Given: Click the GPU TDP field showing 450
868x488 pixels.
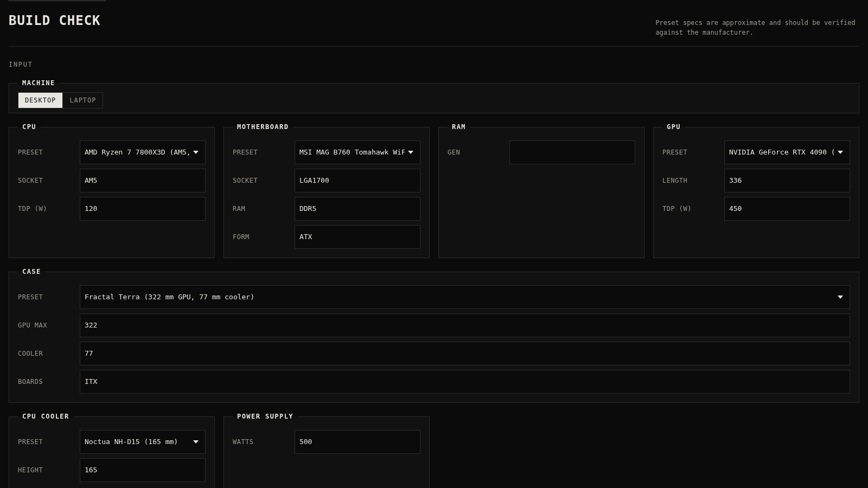Looking at the screenshot, I should point(787,209).
